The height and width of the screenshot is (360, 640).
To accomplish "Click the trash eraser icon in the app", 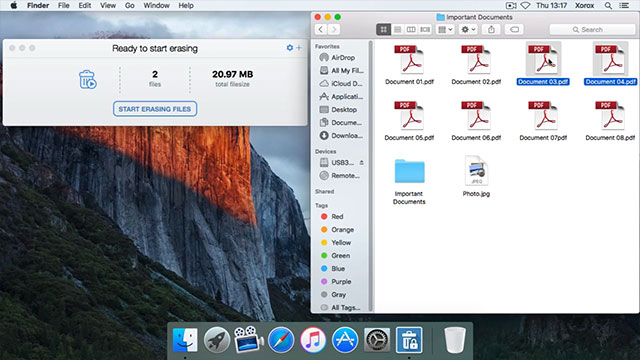I will point(87,79).
